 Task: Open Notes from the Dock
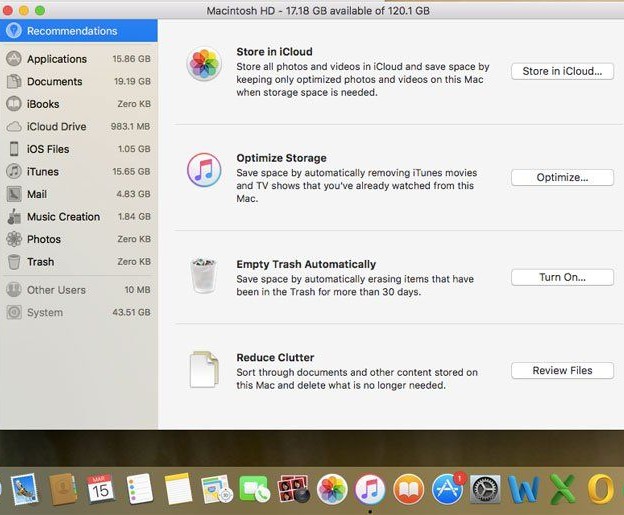[178, 489]
